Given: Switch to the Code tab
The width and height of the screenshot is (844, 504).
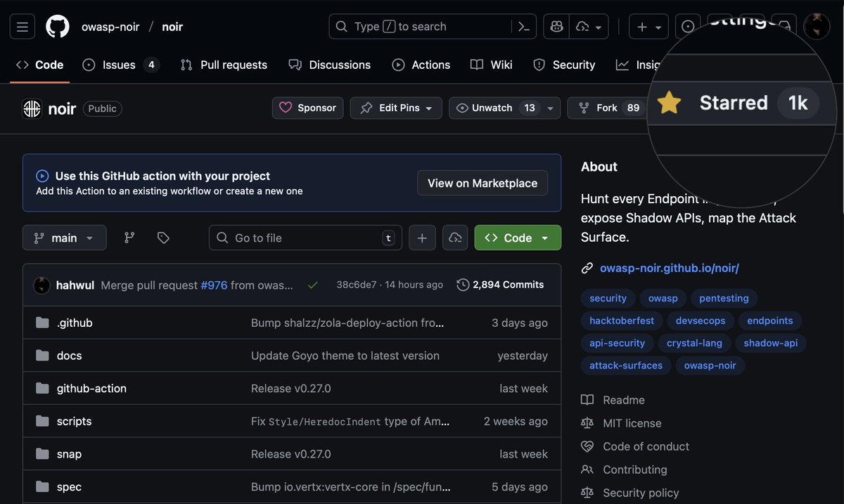Looking at the screenshot, I should coord(40,65).
